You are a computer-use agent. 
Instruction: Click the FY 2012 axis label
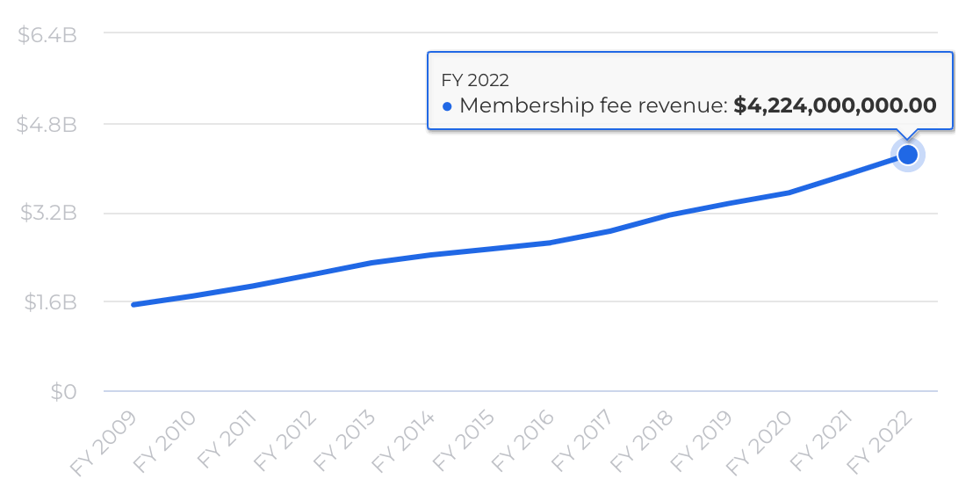click(285, 441)
